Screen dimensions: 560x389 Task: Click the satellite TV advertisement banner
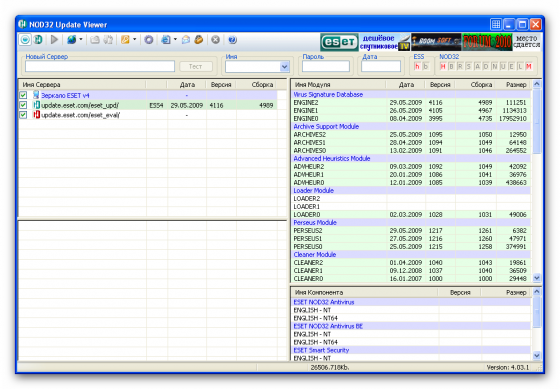coord(385,42)
